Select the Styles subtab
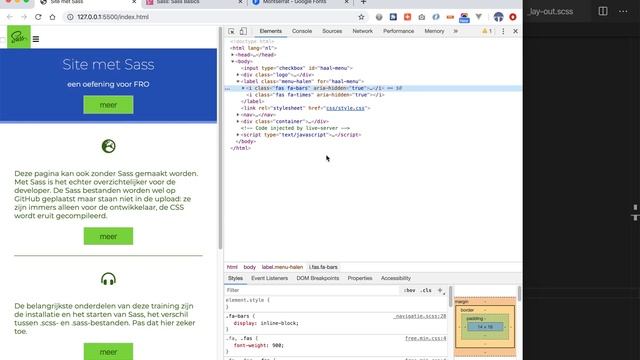 [x=235, y=278]
